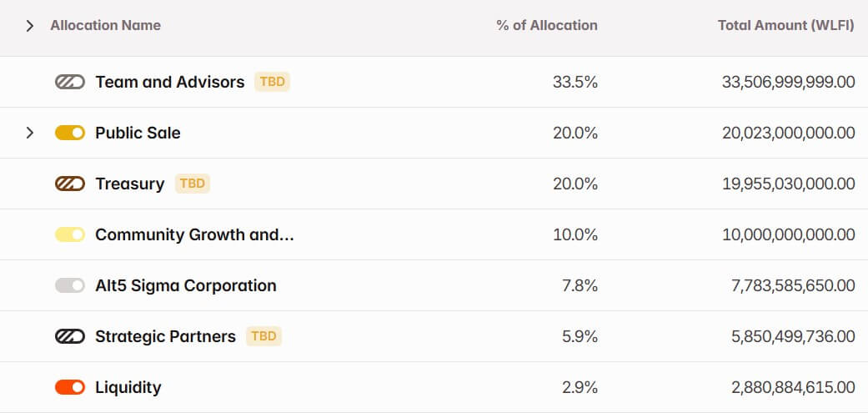Viewport: 868px width, 413px height.
Task: Click TBD badge next to Treasury
Action: (193, 184)
